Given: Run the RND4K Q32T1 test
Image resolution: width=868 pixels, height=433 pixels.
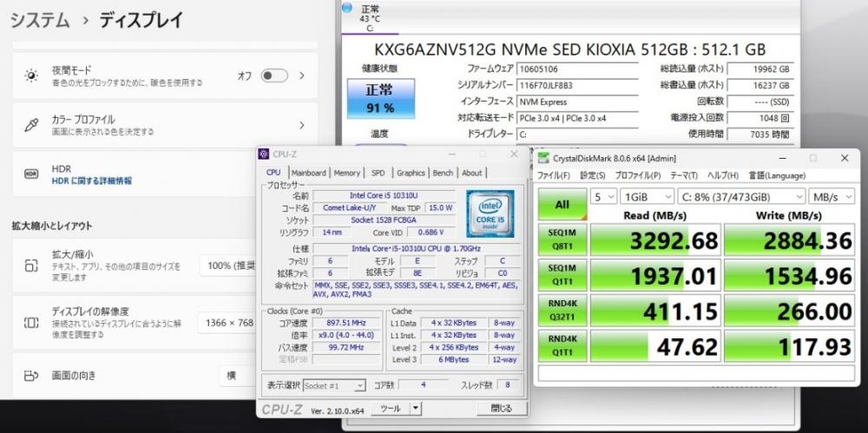Looking at the screenshot, I should coord(562,310).
